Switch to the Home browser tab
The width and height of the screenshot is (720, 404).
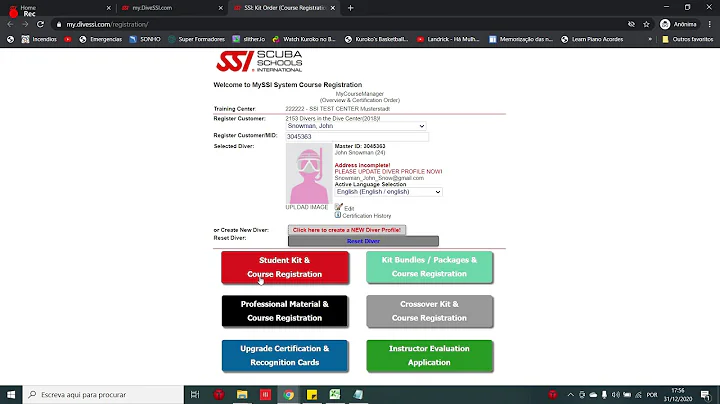(x=60, y=8)
